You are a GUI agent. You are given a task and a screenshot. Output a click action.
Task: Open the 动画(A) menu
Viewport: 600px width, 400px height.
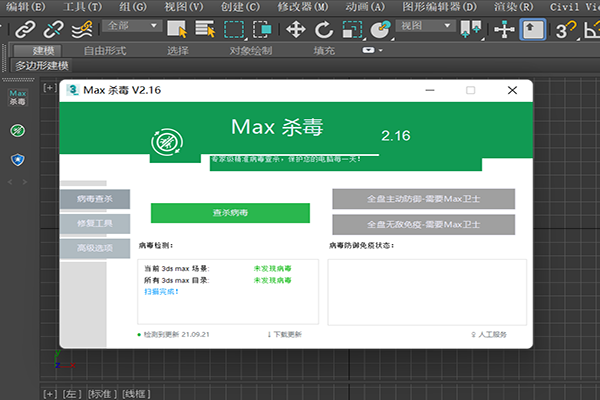[365, 7]
